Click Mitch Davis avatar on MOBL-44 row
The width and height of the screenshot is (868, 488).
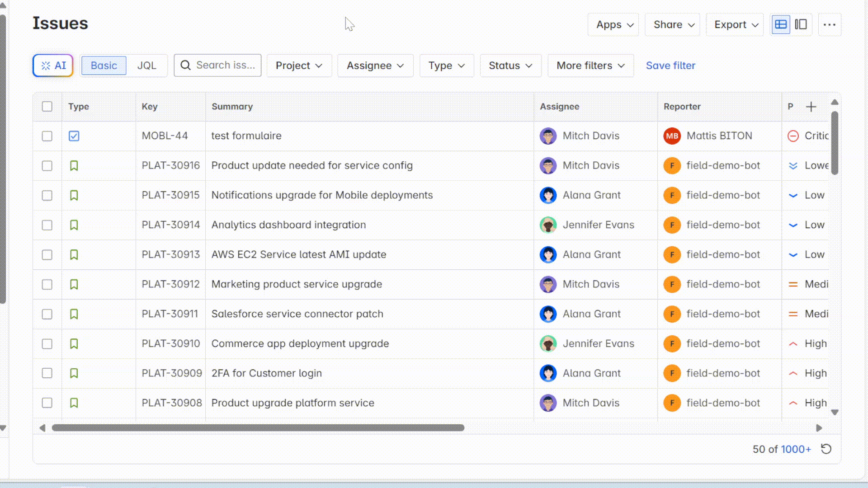[x=548, y=136]
